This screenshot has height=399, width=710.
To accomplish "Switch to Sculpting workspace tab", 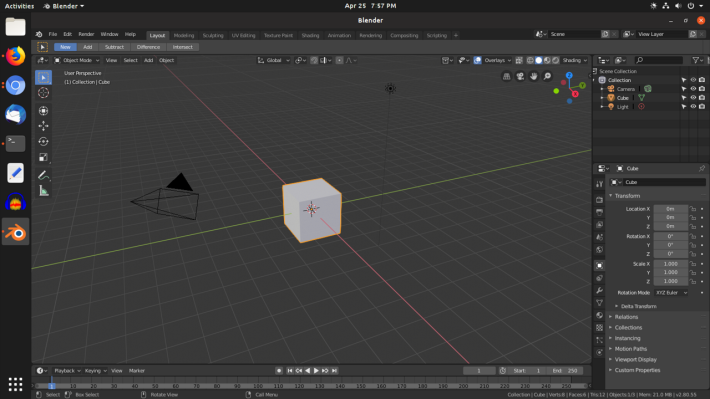I will [213, 35].
